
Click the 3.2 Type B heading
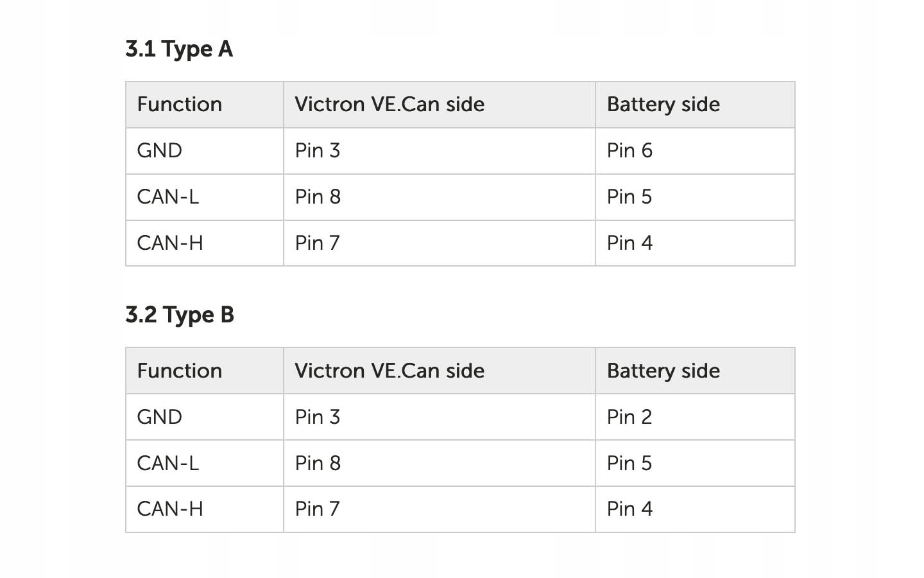tap(180, 315)
